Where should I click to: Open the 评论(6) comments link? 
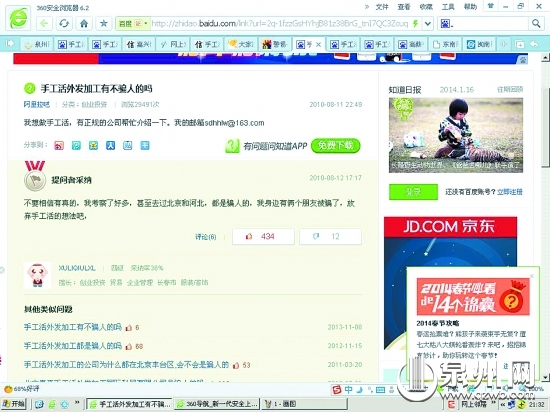point(206,237)
